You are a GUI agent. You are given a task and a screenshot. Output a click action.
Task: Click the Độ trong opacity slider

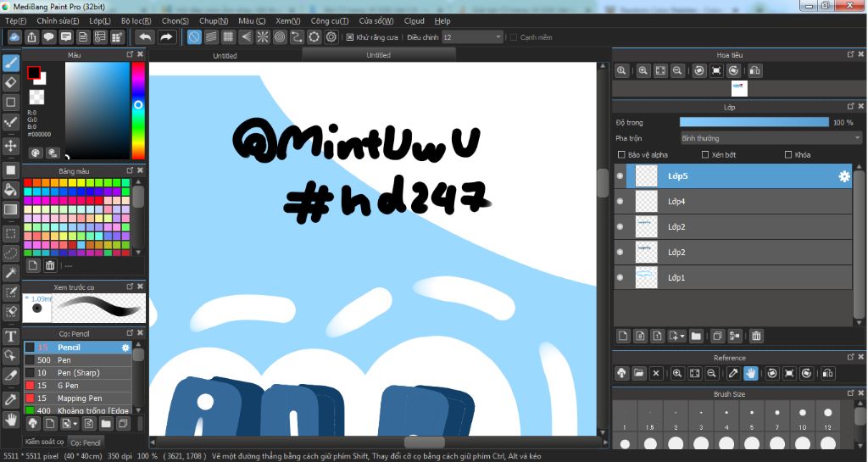point(754,122)
